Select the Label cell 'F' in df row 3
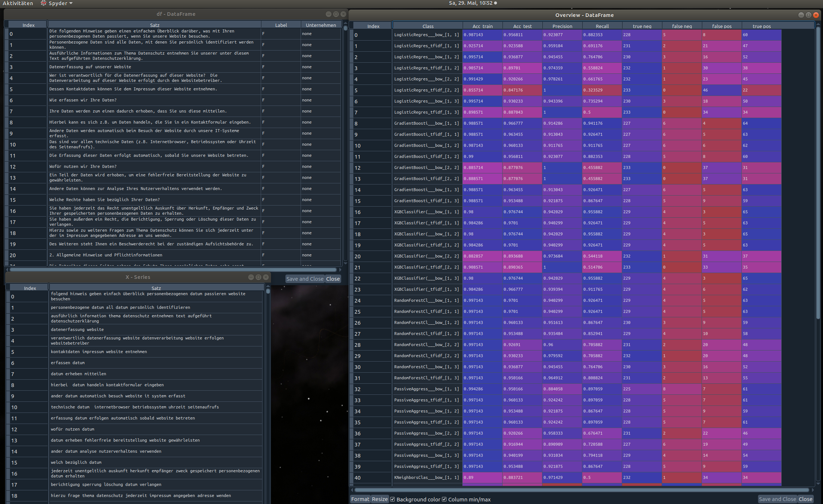The image size is (823, 504). point(281,67)
